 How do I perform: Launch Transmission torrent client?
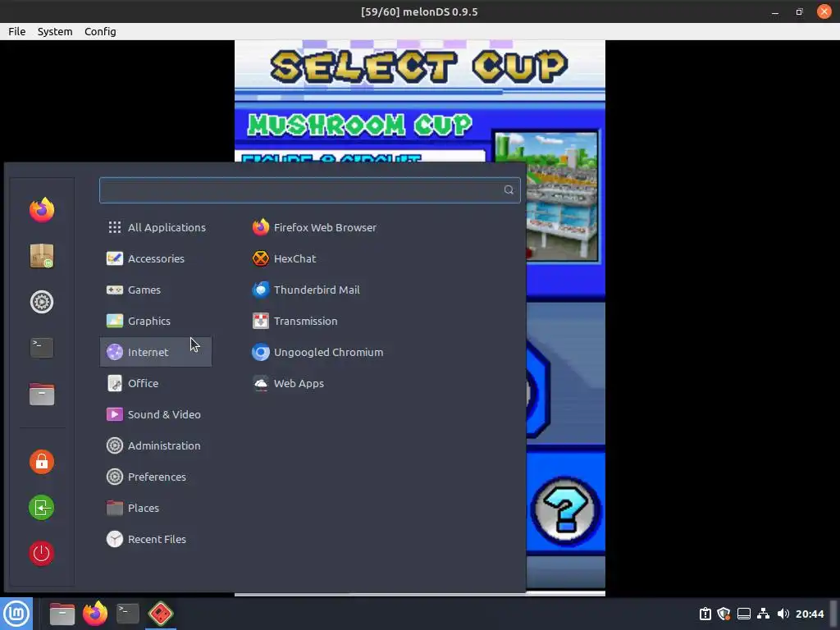pyautogui.click(x=294, y=321)
